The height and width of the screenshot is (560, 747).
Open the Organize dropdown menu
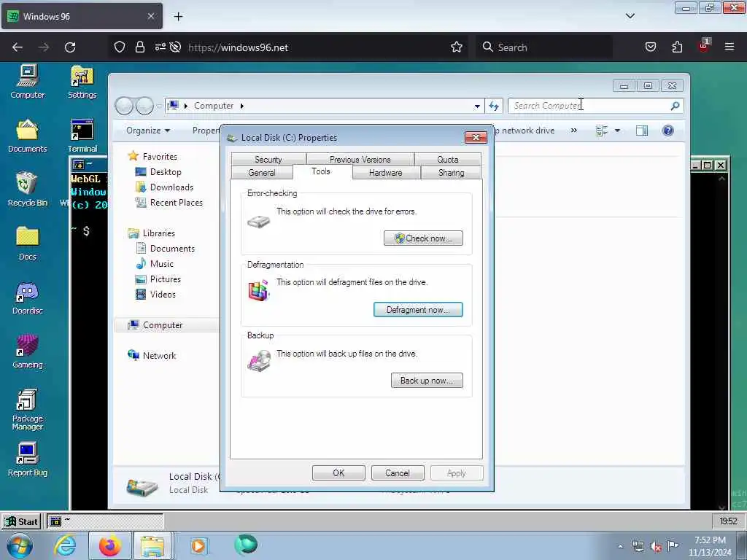[147, 131]
